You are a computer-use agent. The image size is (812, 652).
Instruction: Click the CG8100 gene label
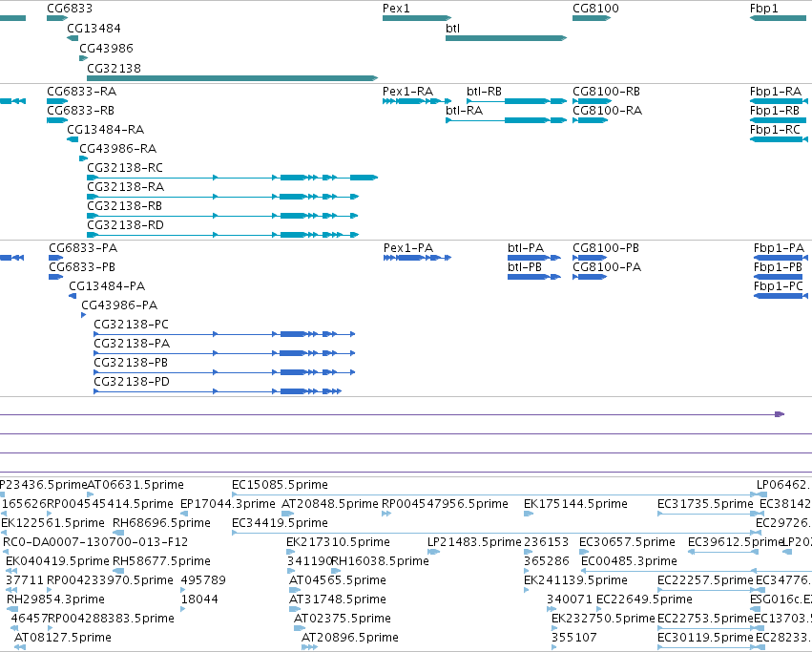[x=595, y=9]
